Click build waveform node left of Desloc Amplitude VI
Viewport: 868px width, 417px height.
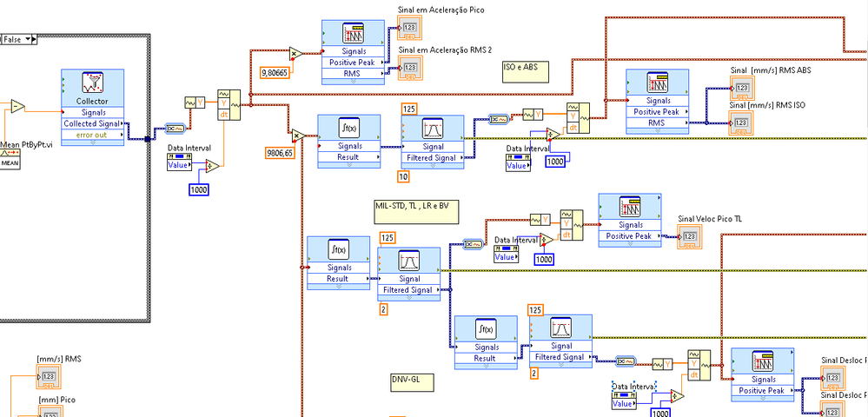pos(699,365)
